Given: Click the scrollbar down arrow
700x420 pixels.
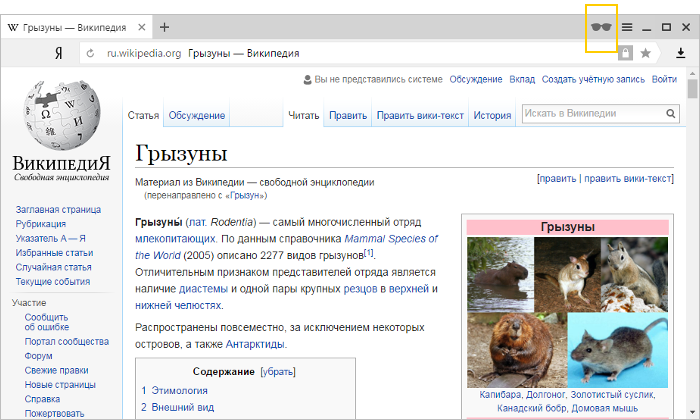Looking at the screenshot, I should (692, 413).
